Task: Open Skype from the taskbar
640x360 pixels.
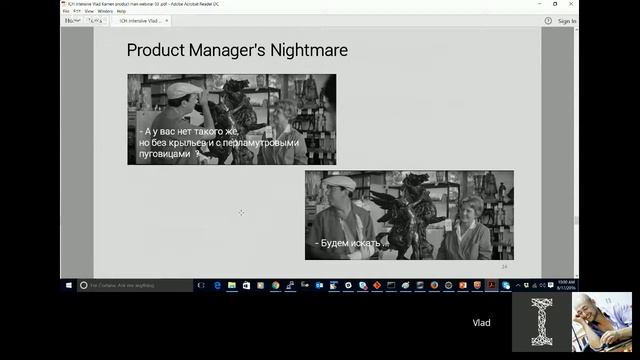Action: pos(506,285)
